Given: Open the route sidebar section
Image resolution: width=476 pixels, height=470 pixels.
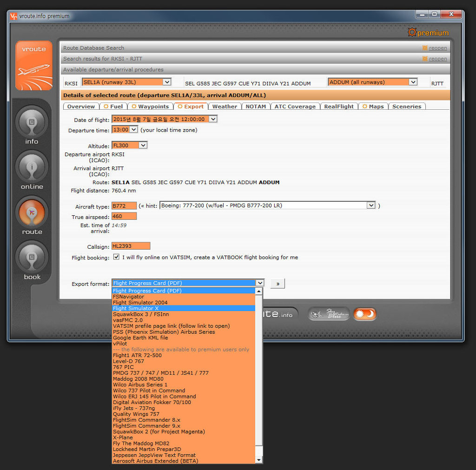Looking at the screenshot, I should click(x=32, y=212).
